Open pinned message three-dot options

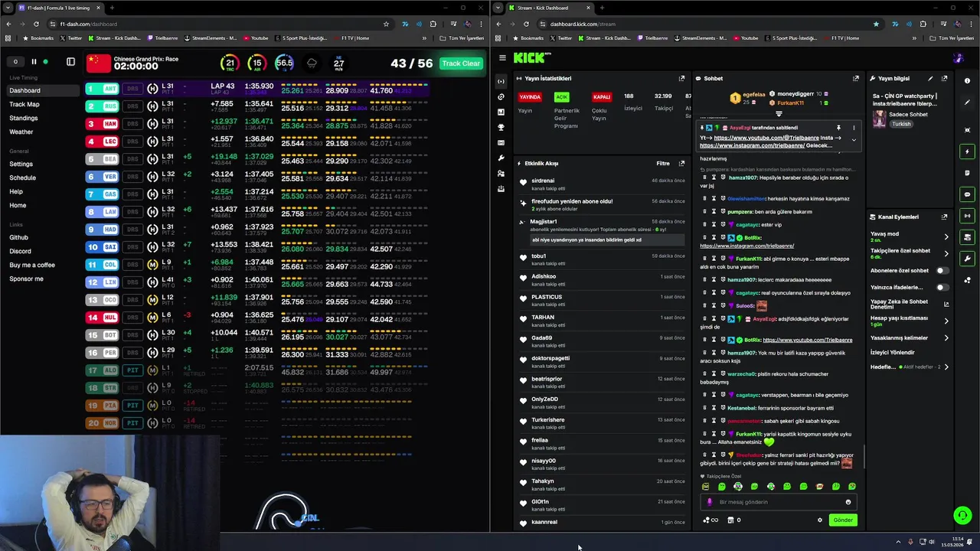[x=854, y=128]
